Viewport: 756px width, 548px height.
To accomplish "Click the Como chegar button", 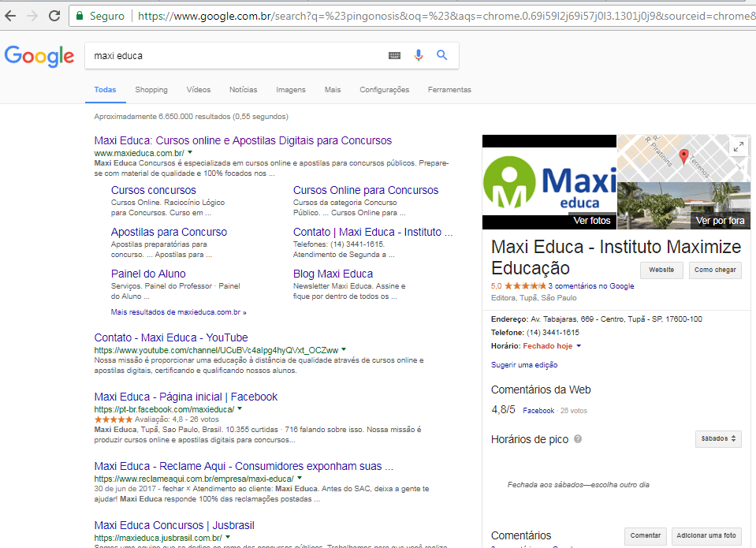I will click(715, 270).
